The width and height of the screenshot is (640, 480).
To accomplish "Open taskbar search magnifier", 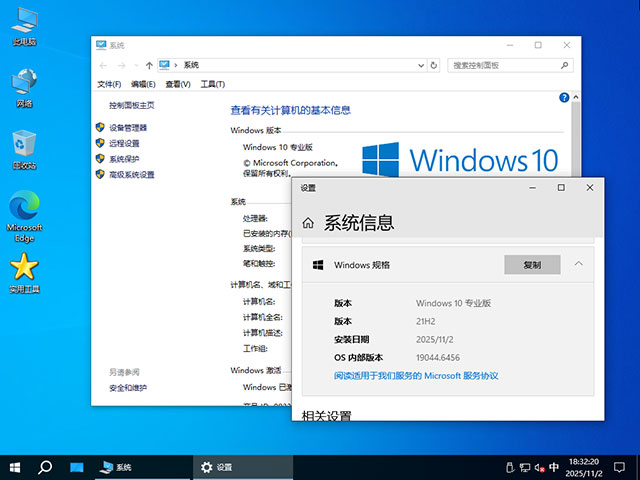I will [45, 467].
